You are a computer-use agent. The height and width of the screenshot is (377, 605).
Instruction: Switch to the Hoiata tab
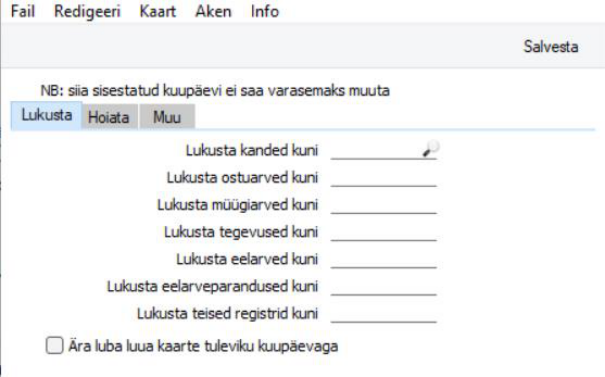[x=109, y=117]
